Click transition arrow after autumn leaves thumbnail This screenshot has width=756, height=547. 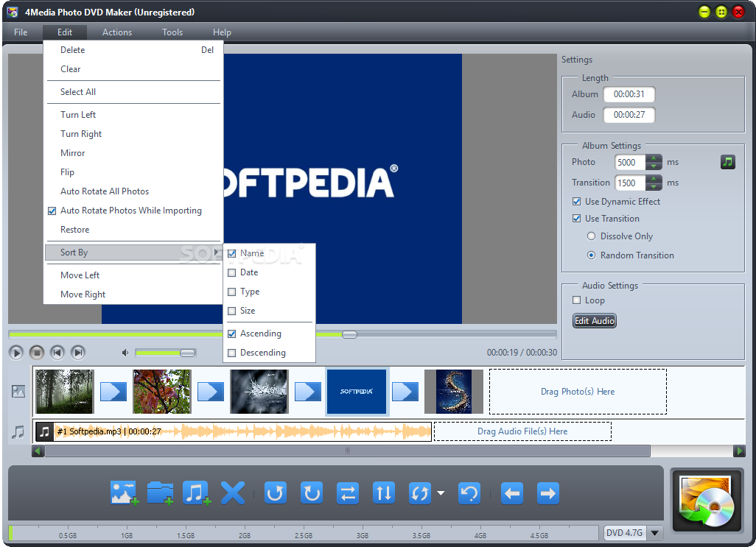coord(211,392)
